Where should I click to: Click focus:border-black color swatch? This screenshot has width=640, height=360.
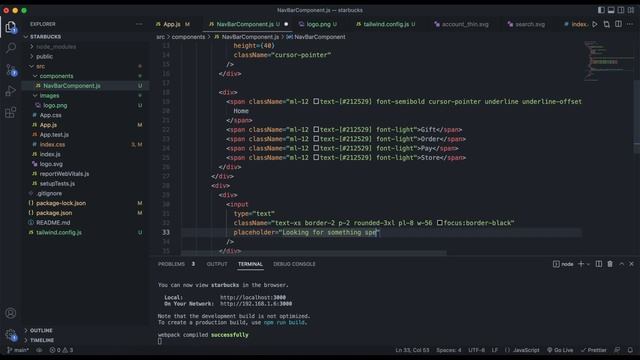440,223
